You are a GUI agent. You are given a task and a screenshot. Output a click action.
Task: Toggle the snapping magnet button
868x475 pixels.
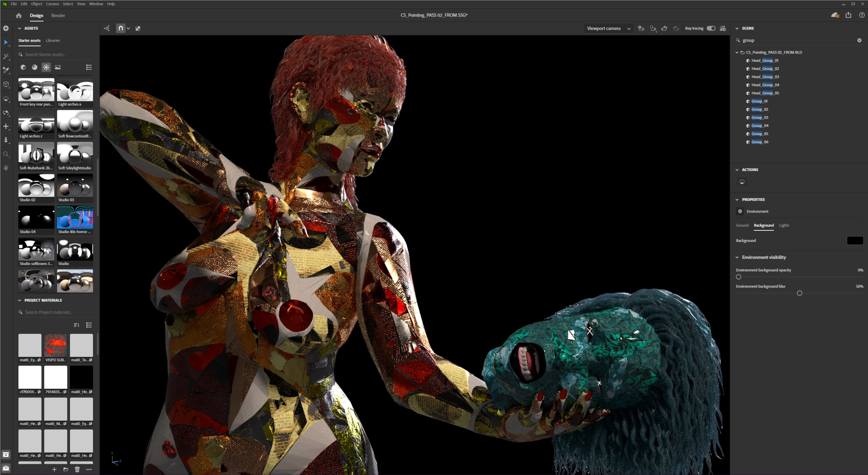(x=121, y=28)
